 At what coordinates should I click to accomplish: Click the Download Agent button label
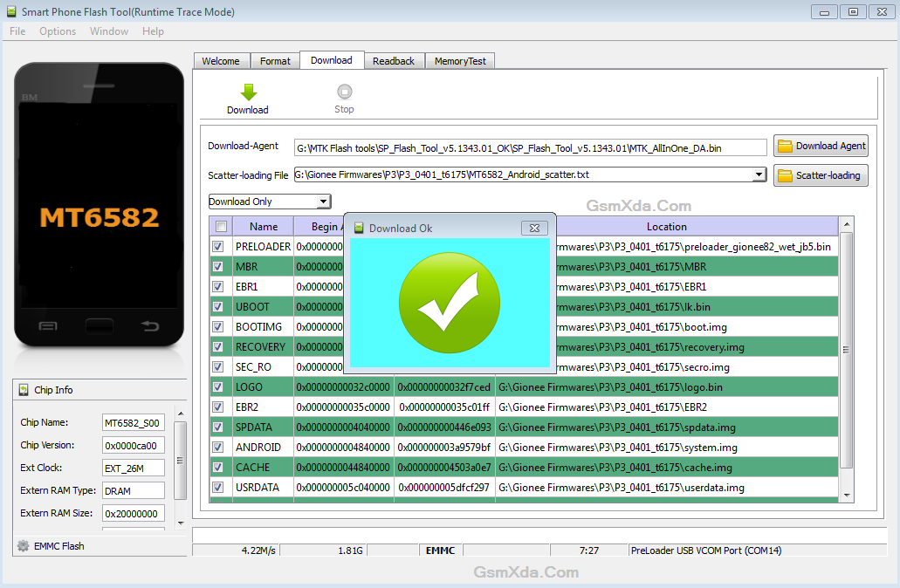coord(830,147)
